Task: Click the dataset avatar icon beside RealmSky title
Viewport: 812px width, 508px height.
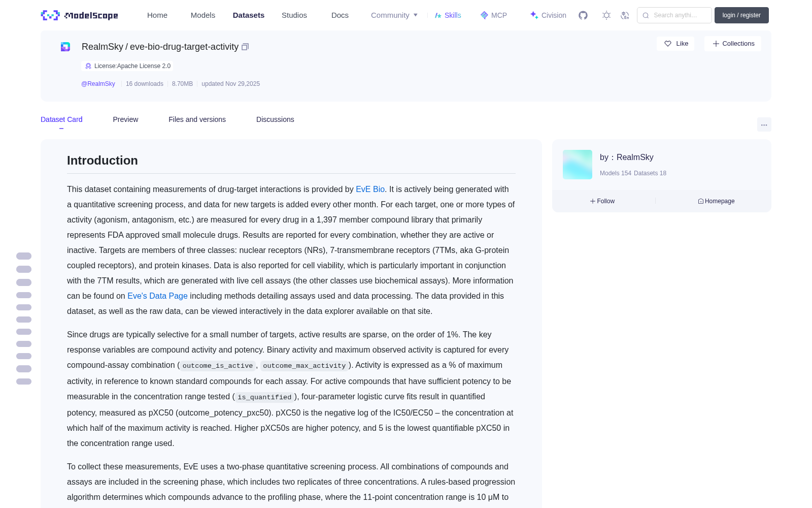Action: pos(65,47)
